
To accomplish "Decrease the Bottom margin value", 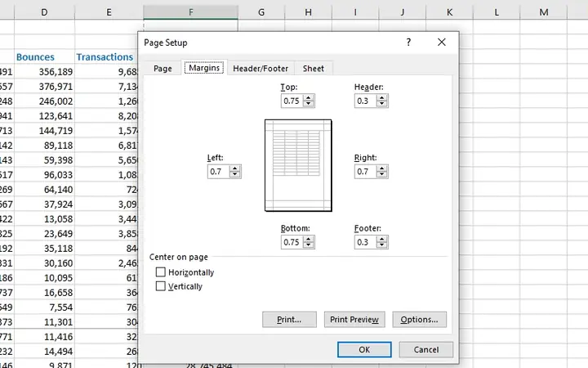I will 309,245.
